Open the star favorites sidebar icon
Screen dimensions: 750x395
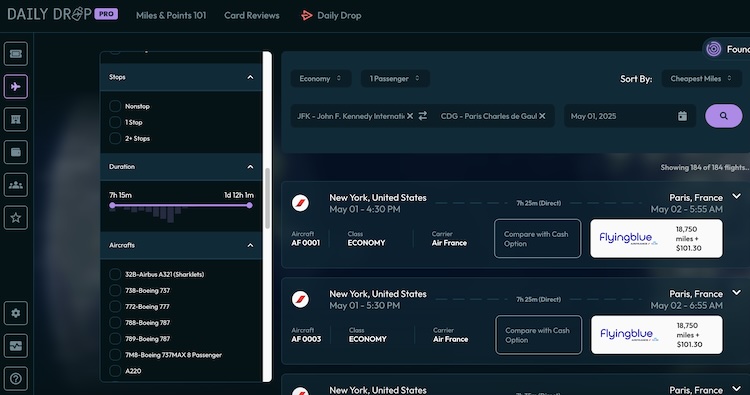pyautogui.click(x=16, y=218)
